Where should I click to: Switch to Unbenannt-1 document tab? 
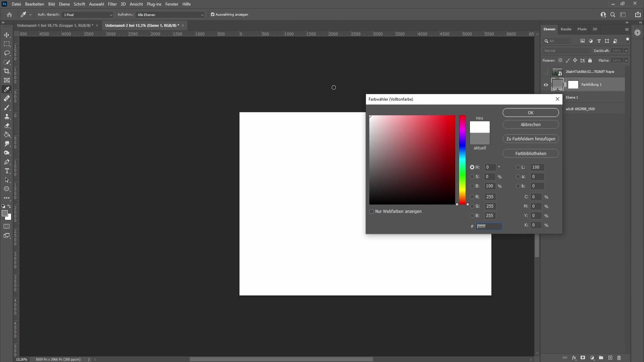(55, 25)
